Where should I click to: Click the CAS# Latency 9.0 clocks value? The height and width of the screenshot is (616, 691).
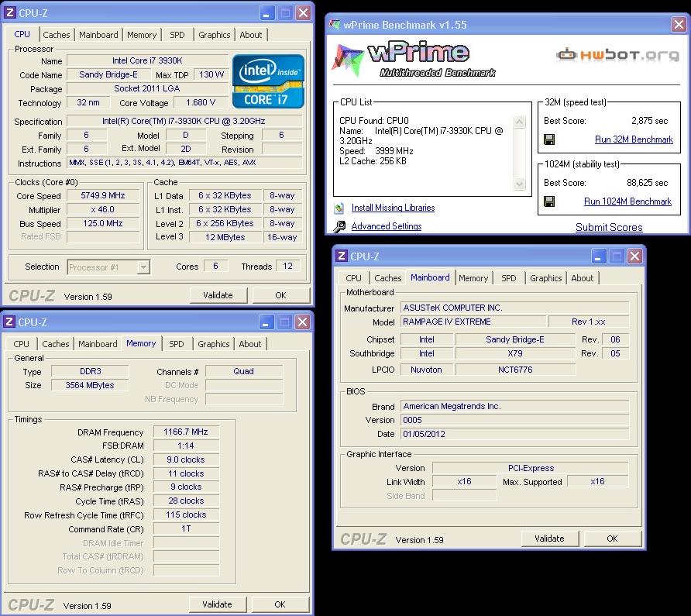pos(186,459)
